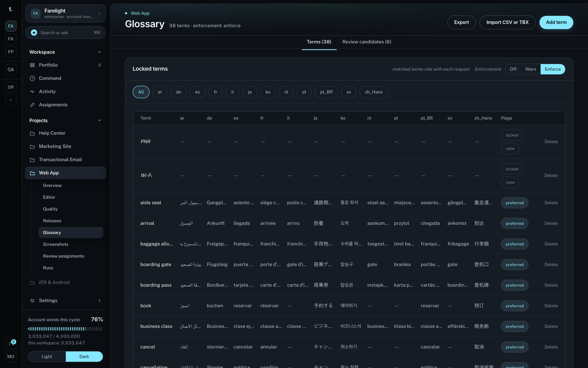Viewport: 588px width, 368px height.
Task: Open notifications with the badge of 9
Action: click(11, 343)
